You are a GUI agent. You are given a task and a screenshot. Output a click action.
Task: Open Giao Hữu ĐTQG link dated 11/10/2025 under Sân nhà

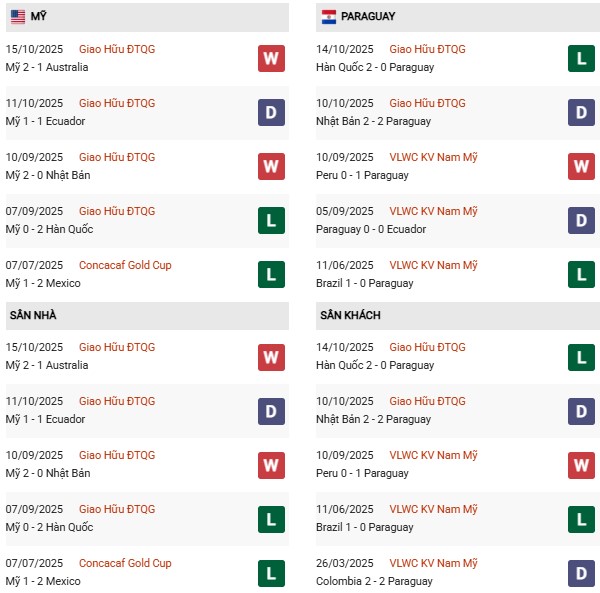coord(117,401)
